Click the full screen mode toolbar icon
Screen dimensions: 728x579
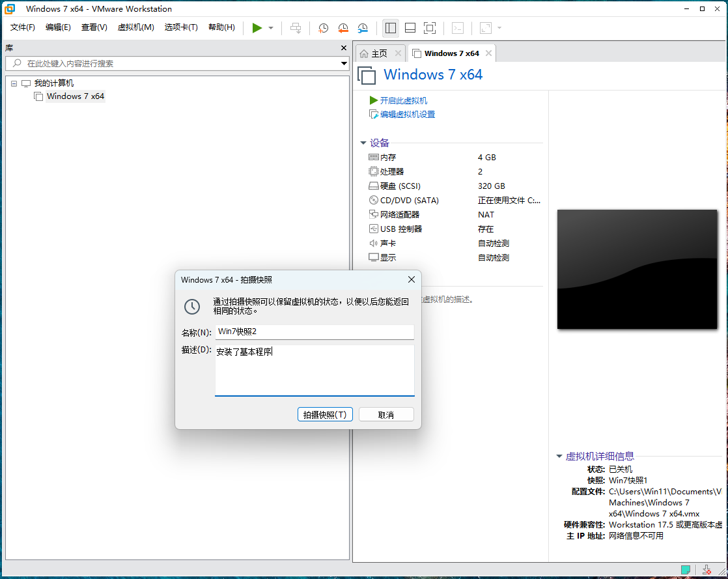coord(430,28)
